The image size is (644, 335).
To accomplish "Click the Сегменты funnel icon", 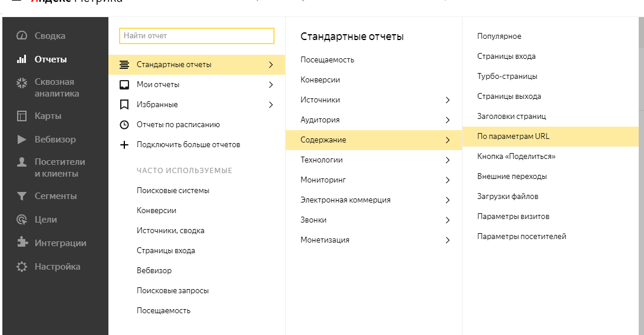I will (21, 196).
